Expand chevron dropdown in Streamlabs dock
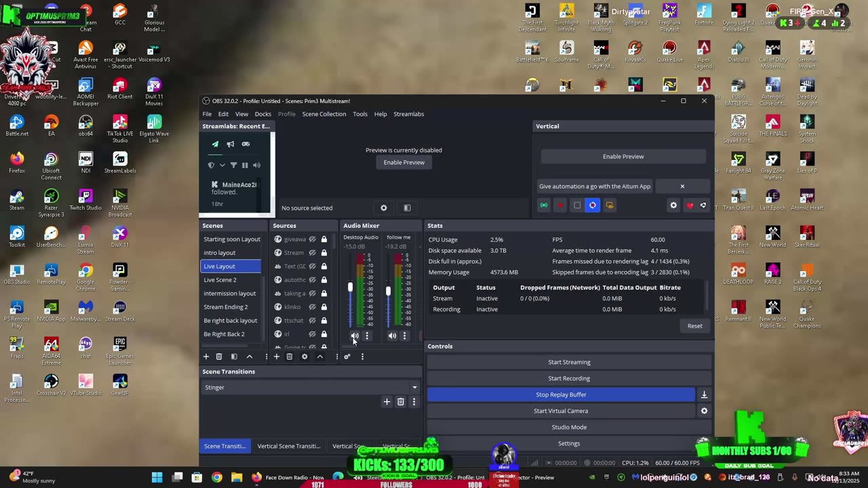 coord(222,165)
